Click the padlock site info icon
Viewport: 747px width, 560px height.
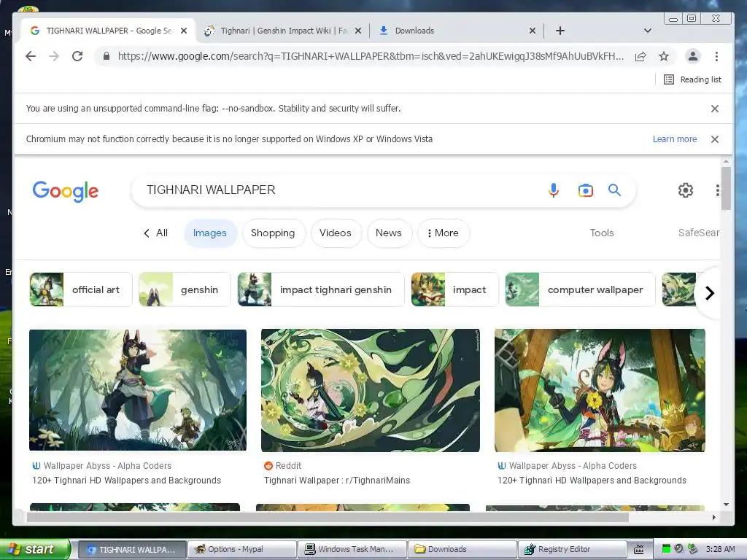coord(107,56)
